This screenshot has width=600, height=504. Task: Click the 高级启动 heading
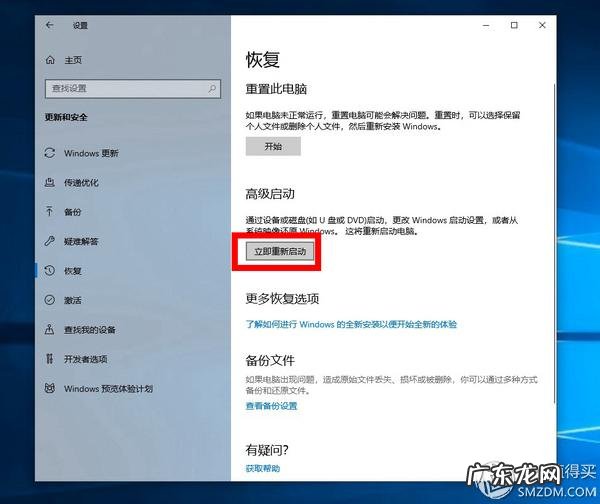tap(270, 194)
